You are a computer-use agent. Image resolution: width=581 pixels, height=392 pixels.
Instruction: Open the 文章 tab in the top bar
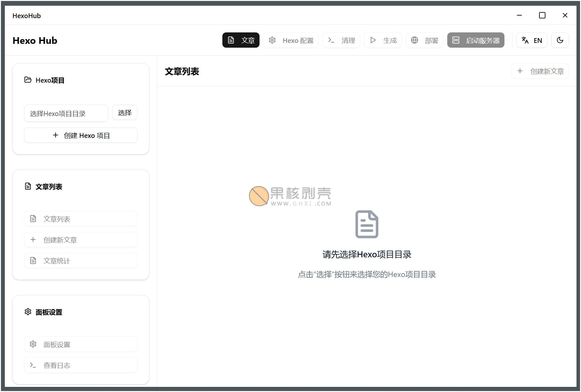[241, 40]
